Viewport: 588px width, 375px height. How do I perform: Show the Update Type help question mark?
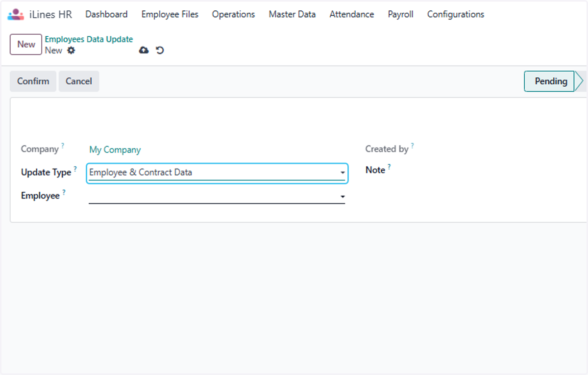click(75, 169)
